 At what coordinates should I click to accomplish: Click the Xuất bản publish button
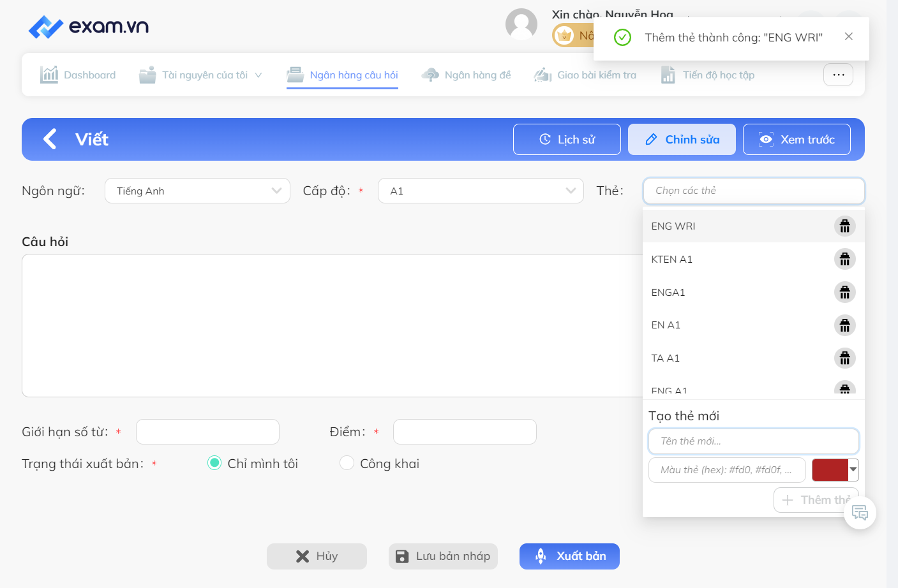[569, 556]
